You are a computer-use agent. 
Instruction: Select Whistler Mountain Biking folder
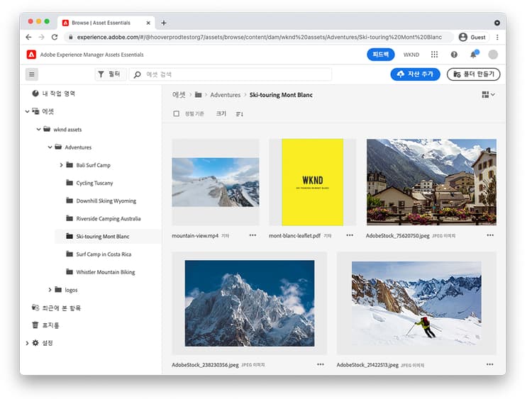point(105,272)
